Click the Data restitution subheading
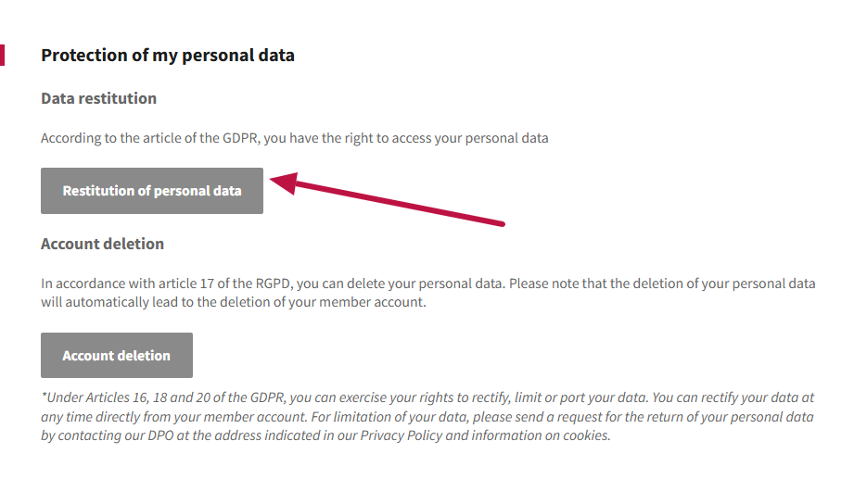 (98, 98)
